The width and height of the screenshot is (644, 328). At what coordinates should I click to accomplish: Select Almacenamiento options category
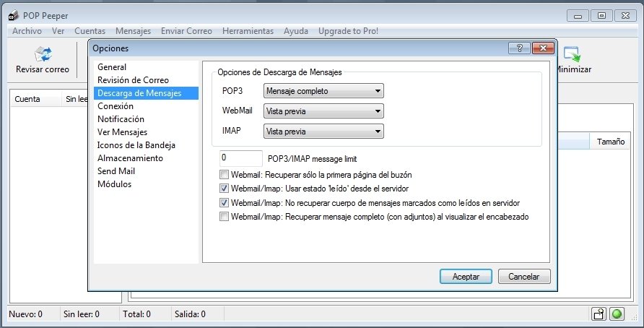[146, 158]
